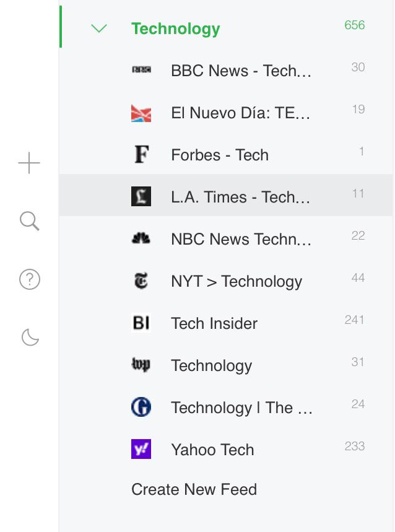Click the BBC News feed icon
This screenshot has height=532, width=395.
coord(141,71)
